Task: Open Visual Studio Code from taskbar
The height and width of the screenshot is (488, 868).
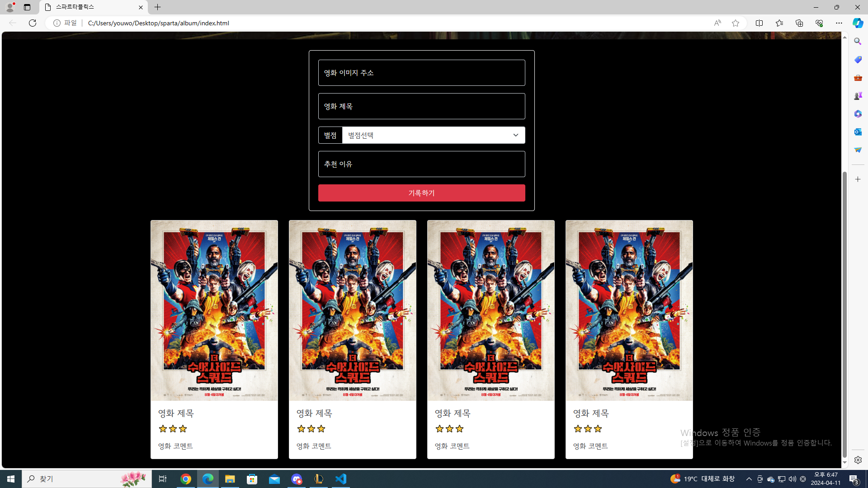Action: [x=341, y=479]
